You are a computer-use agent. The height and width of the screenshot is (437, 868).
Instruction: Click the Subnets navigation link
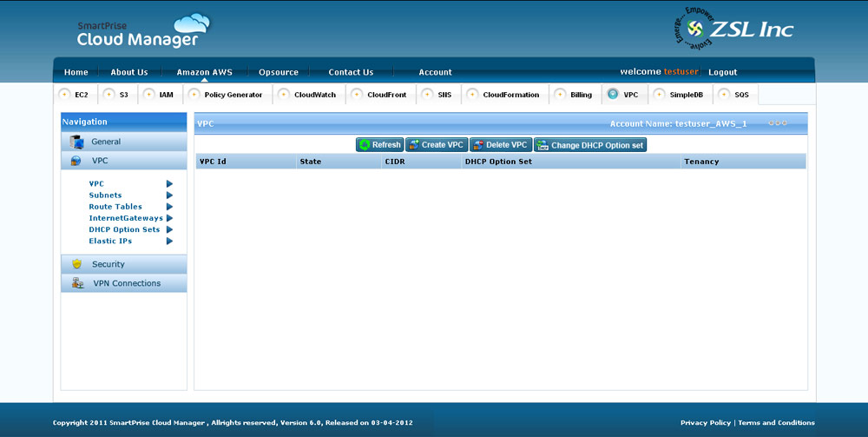click(105, 195)
